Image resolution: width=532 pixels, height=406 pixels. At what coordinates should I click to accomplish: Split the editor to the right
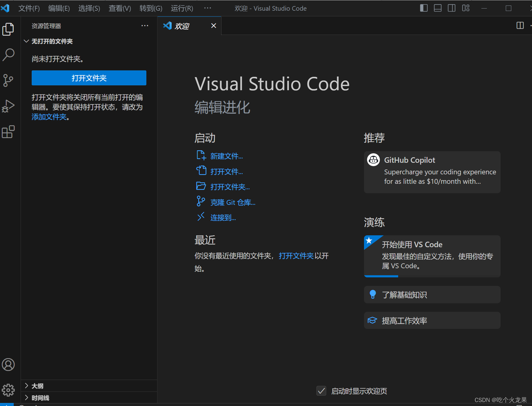point(520,26)
